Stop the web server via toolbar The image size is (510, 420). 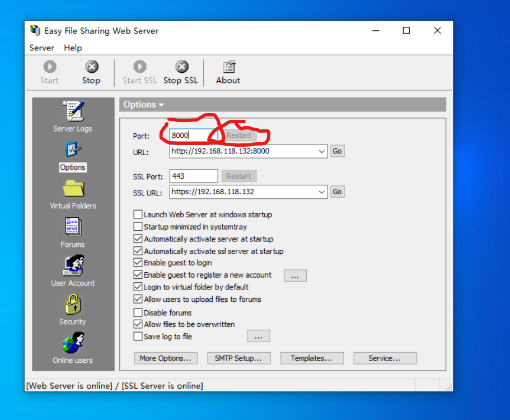click(91, 72)
